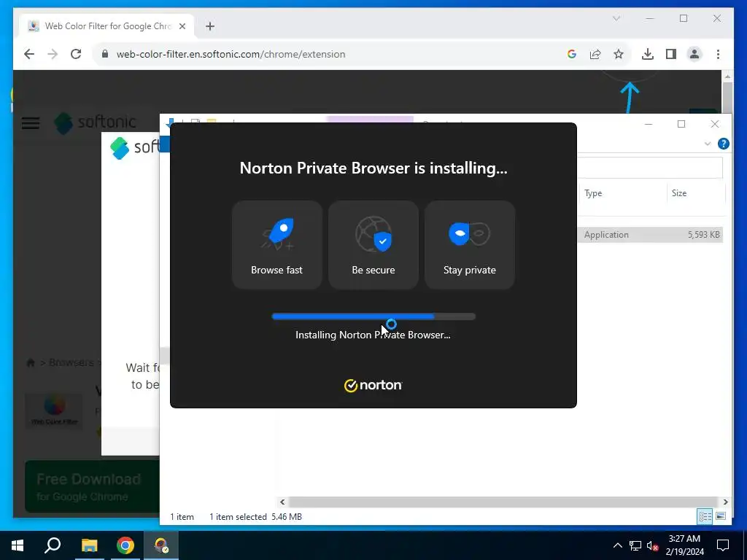Click the horizontal scrollbar in Explorer
The image size is (747, 560).
click(x=503, y=502)
